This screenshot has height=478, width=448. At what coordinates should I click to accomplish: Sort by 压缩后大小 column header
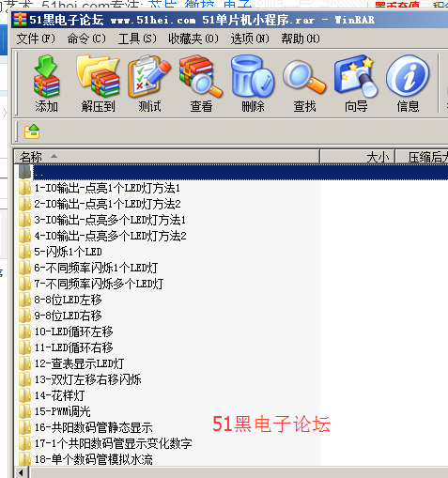pos(422,157)
